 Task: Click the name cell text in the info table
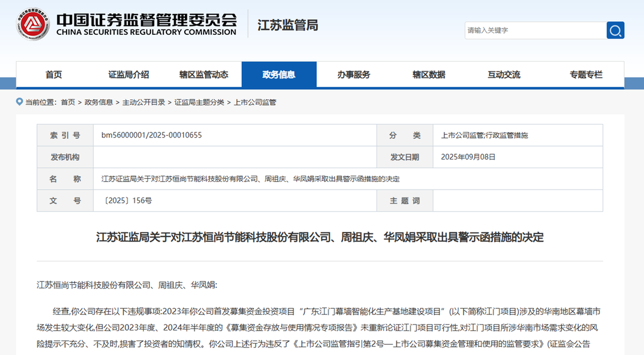coord(250,179)
